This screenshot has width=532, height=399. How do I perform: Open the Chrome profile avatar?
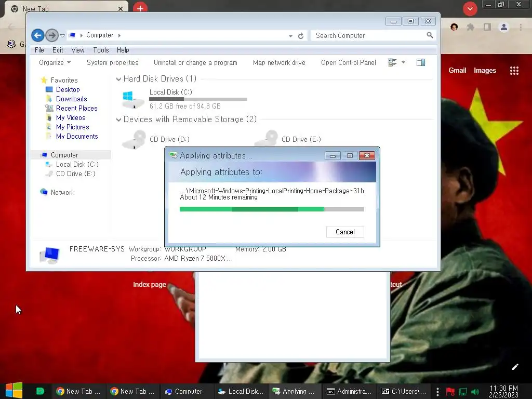(x=504, y=27)
